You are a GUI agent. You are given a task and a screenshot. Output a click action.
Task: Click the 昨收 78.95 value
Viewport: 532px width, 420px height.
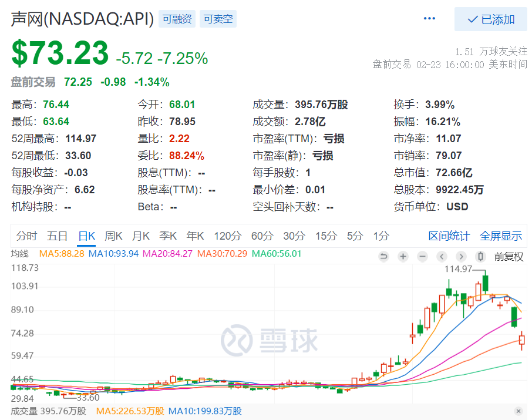tap(182, 122)
